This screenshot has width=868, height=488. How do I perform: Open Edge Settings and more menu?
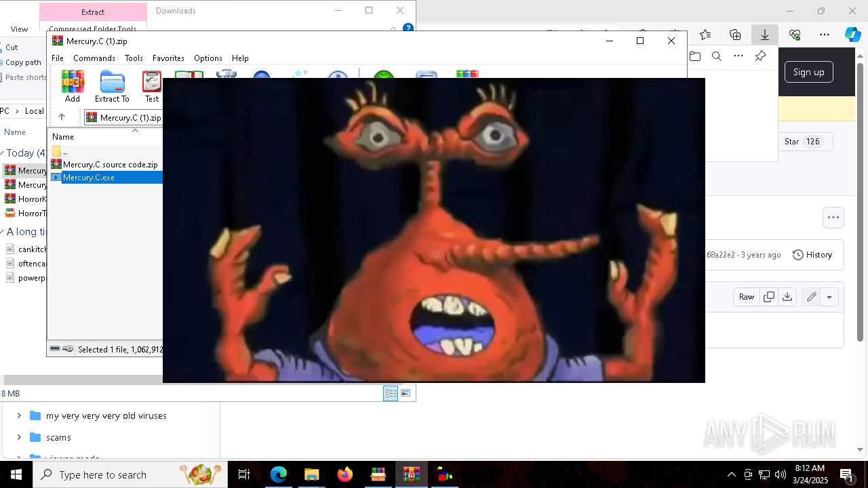pyautogui.click(x=825, y=35)
